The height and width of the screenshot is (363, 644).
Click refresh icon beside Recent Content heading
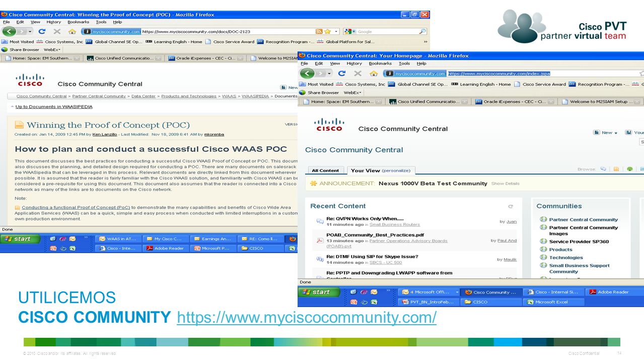point(511,206)
